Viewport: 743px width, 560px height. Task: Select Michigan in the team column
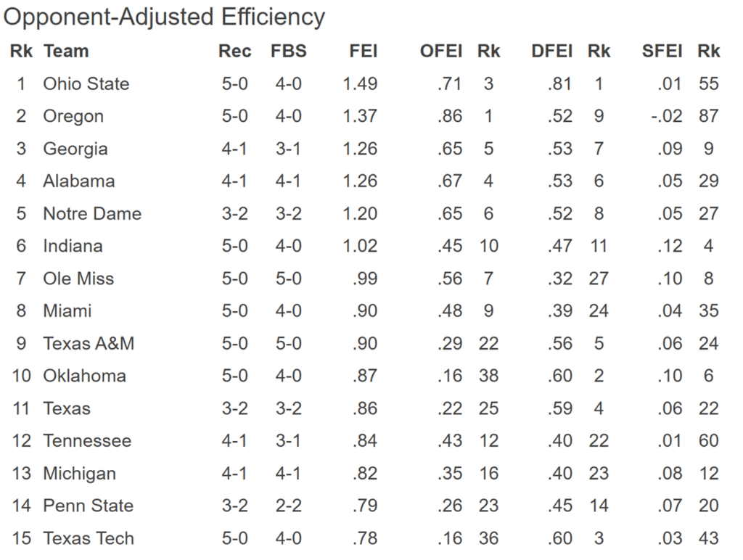click(79, 474)
